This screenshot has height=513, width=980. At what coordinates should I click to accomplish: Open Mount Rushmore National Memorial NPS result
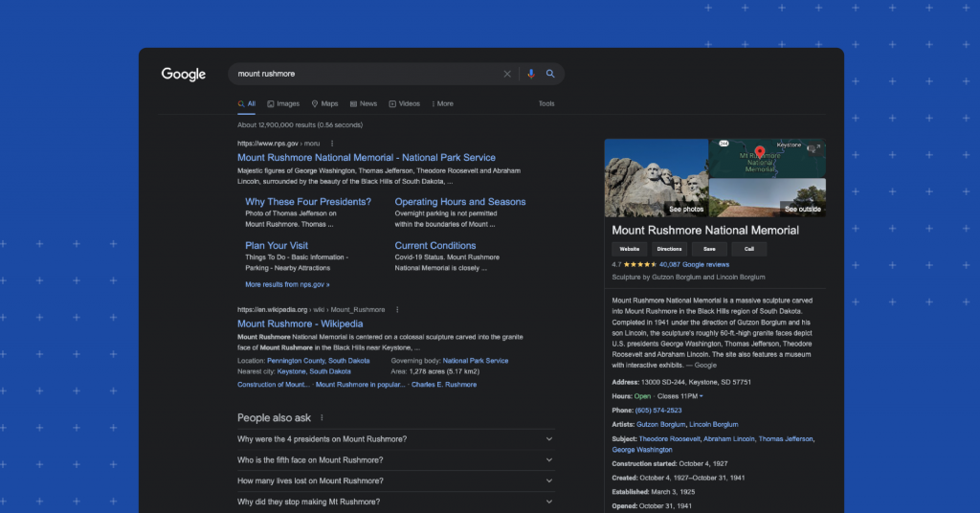pyautogui.click(x=367, y=158)
